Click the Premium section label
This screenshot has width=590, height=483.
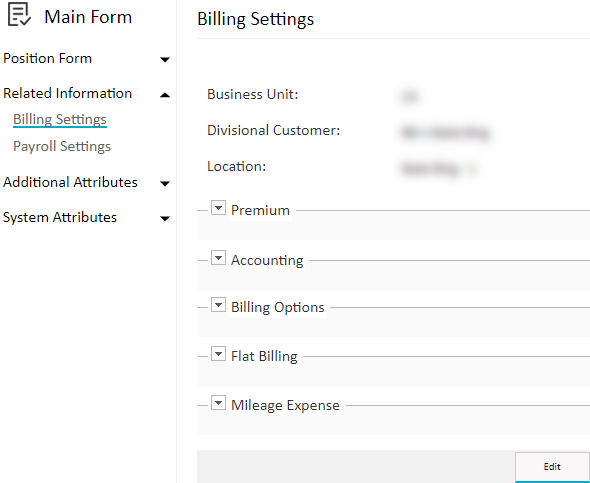(260, 210)
